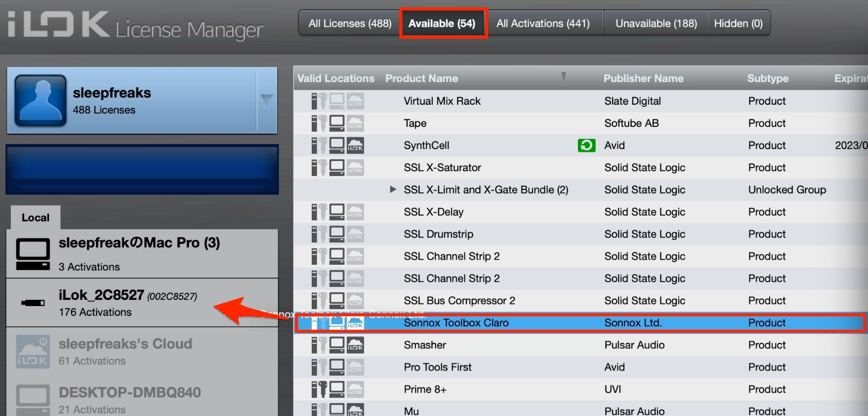Viewport: 868px width, 416px height.
Task: Click the computer icon in the Smasher row
Action: [x=337, y=345]
